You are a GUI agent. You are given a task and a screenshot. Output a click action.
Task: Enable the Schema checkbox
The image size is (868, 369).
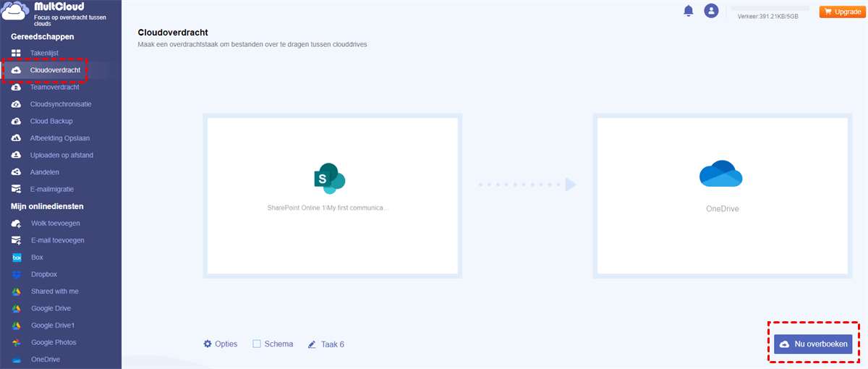coord(257,344)
